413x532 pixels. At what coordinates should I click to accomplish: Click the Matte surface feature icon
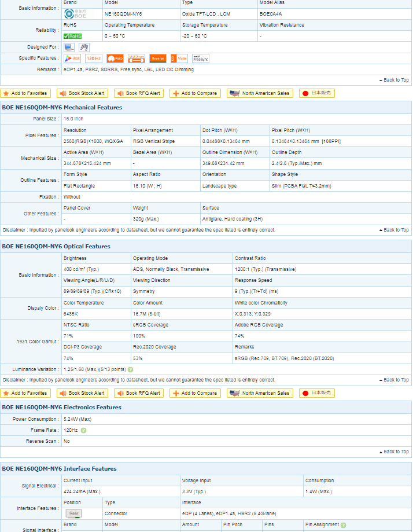tap(179, 58)
